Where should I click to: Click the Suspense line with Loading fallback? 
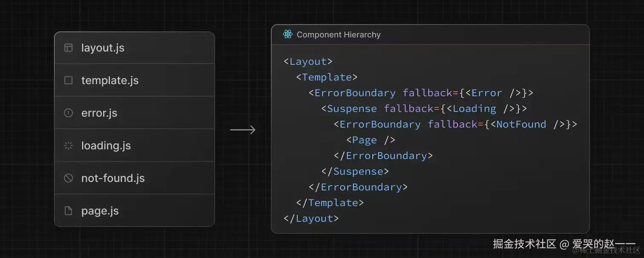[x=424, y=109]
